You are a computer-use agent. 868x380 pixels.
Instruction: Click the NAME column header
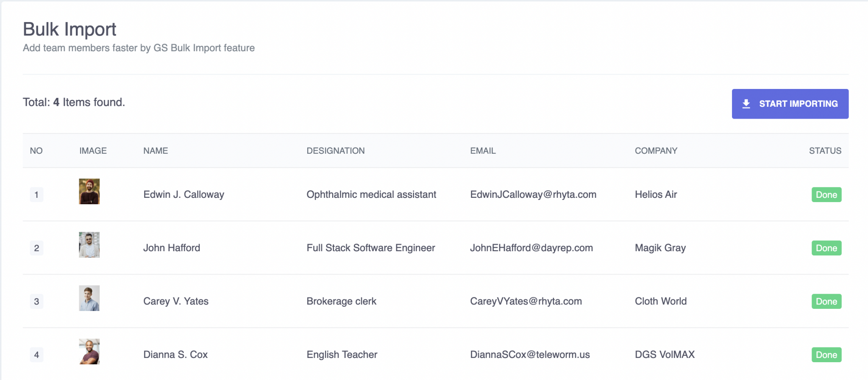click(x=156, y=151)
